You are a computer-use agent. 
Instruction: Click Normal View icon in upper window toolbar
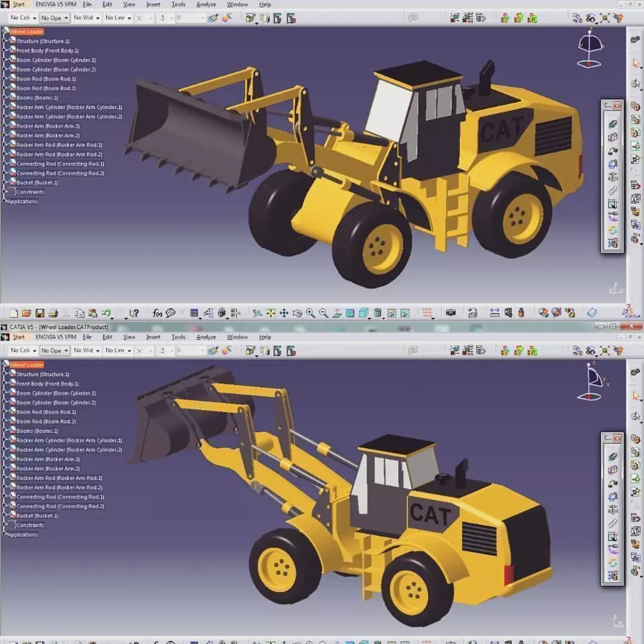[337, 314]
